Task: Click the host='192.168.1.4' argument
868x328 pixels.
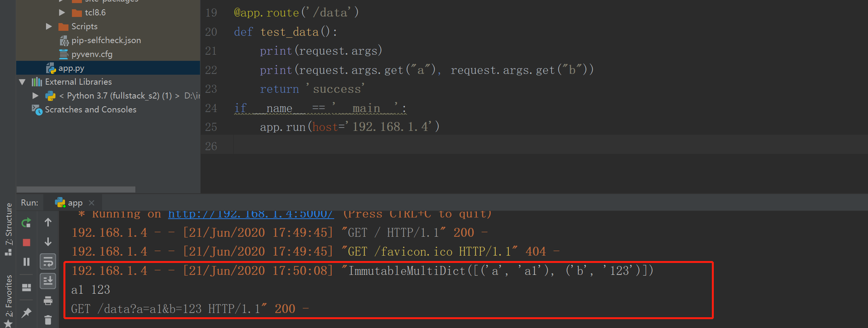Action: pyautogui.click(x=373, y=127)
